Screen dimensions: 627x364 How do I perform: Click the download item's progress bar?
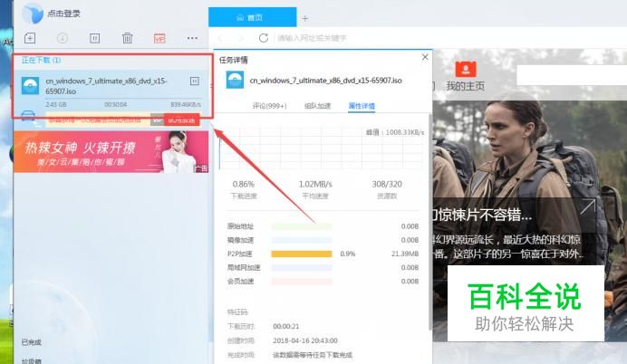123,98
